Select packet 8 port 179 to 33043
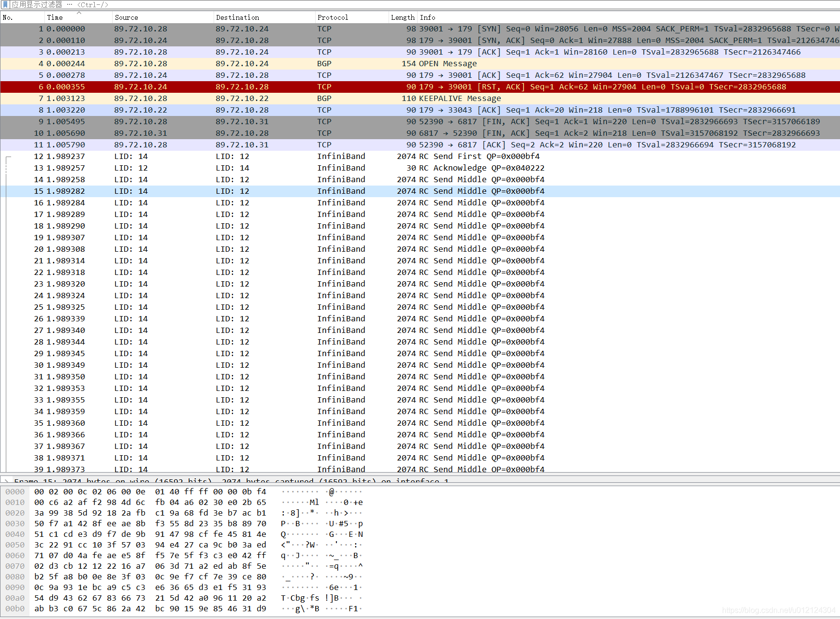 point(420,110)
